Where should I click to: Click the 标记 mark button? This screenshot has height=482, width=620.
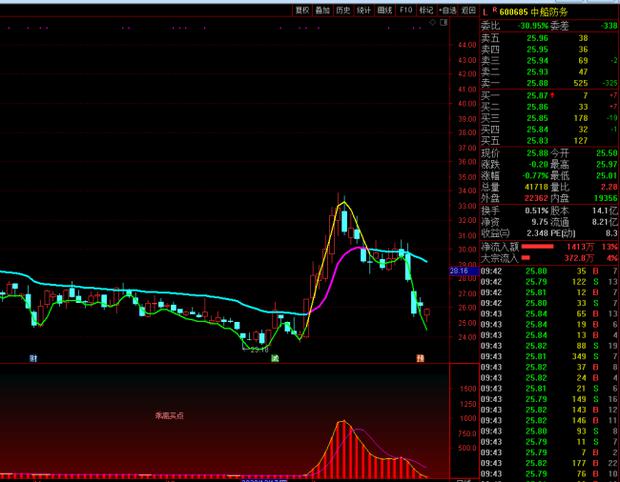(x=427, y=10)
